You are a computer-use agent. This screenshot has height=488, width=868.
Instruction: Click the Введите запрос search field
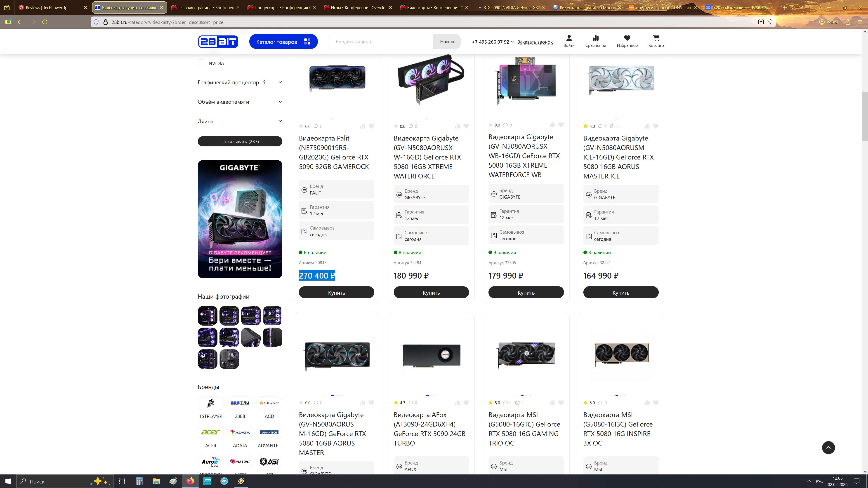381,41
